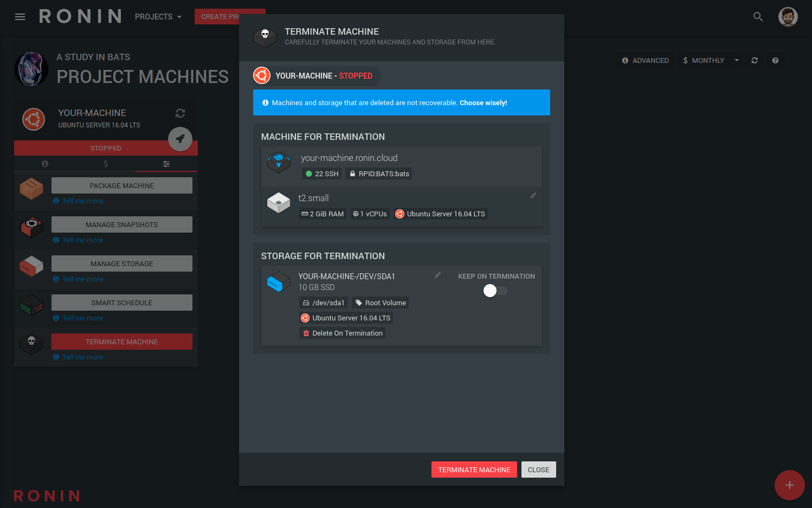
Task: Click the edit pencil next to t2.small
Action: [x=533, y=196]
